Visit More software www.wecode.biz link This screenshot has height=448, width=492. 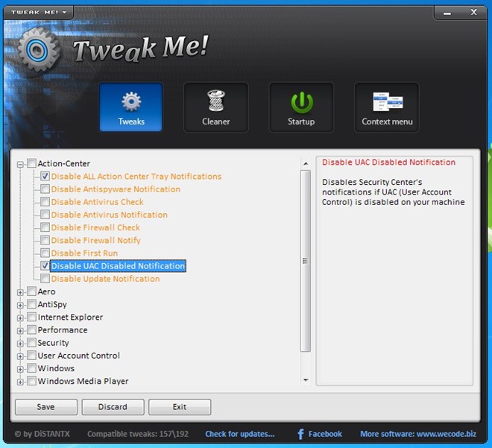click(418, 434)
